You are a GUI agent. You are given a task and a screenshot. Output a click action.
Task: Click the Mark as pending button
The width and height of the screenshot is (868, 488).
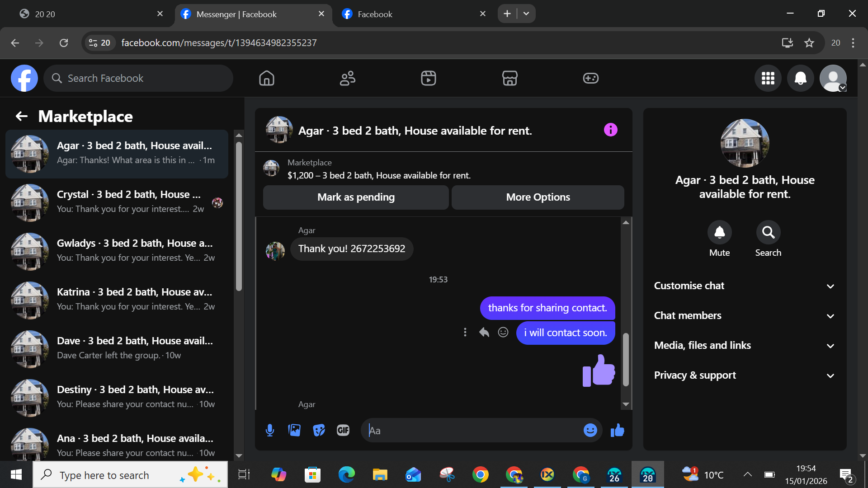[x=356, y=197]
